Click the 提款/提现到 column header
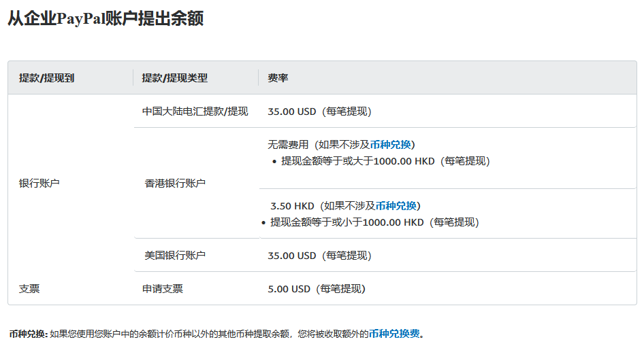This screenshot has height=344, width=644. click(46, 78)
